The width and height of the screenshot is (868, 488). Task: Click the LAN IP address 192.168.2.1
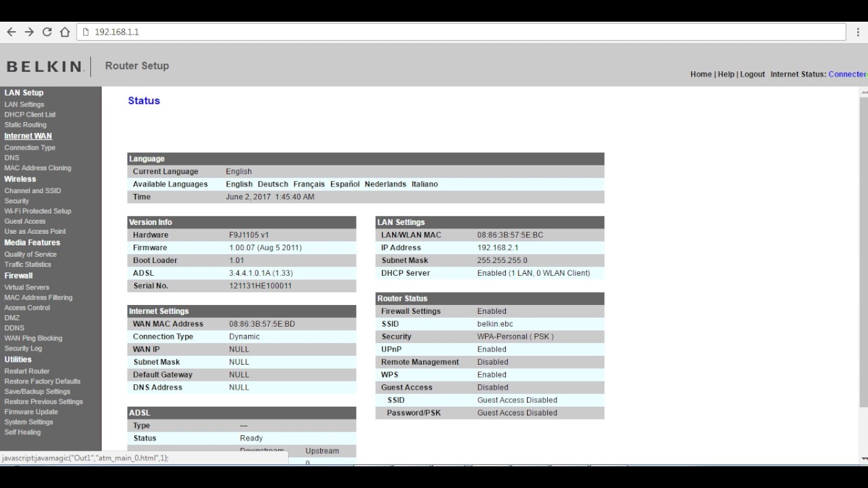[498, 248]
